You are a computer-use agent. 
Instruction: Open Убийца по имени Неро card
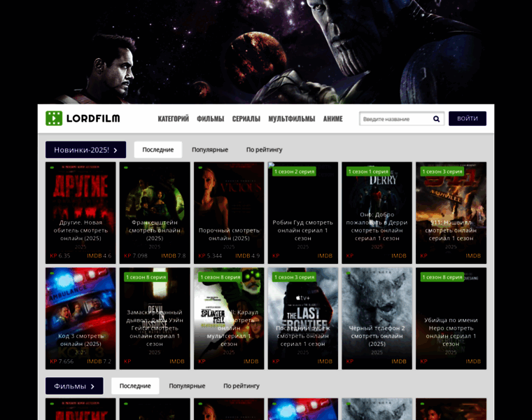point(451,318)
